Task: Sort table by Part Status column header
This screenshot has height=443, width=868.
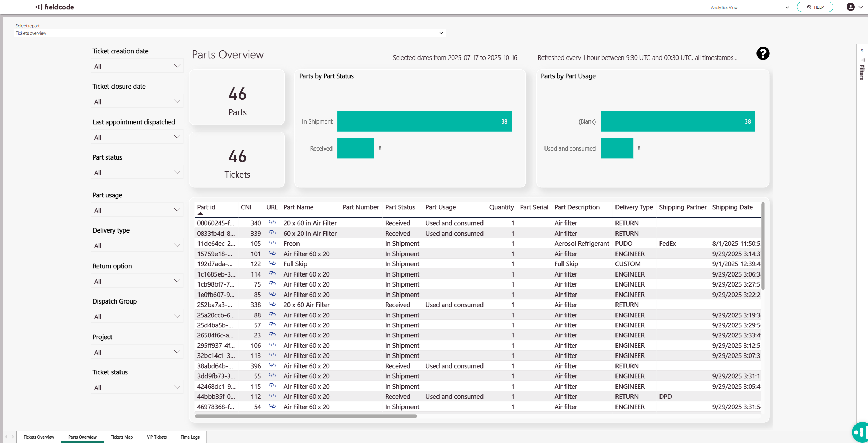Action: [400, 207]
